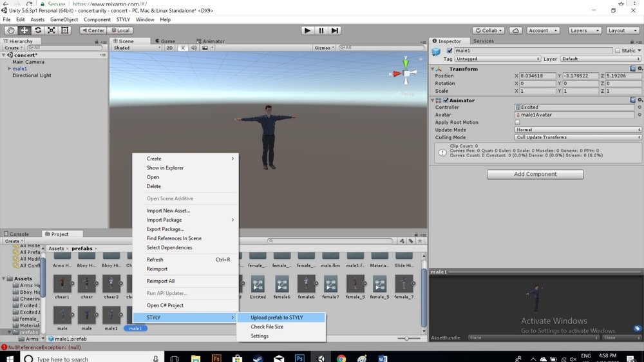Toggle the Static checkbox
Image resolution: width=644 pixels, height=362 pixels.
click(618, 50)
